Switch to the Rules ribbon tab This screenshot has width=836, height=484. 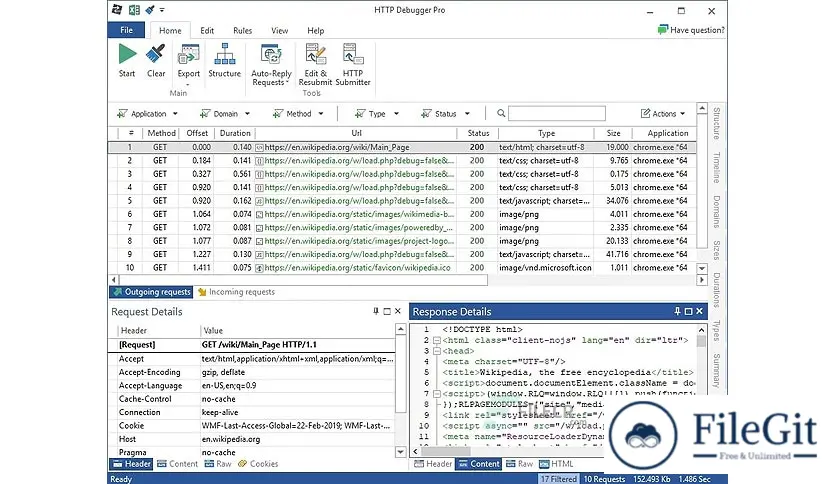coord(242,30)
